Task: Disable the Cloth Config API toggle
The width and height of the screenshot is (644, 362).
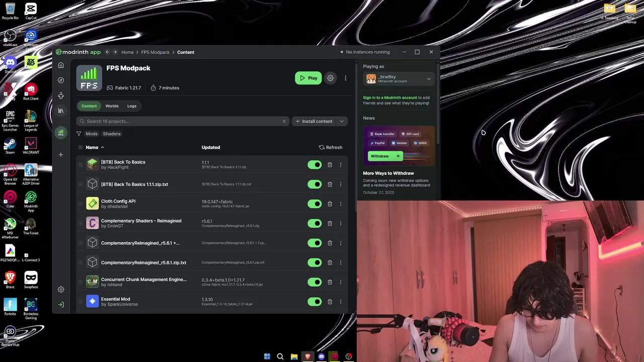Action: (314, 204)
